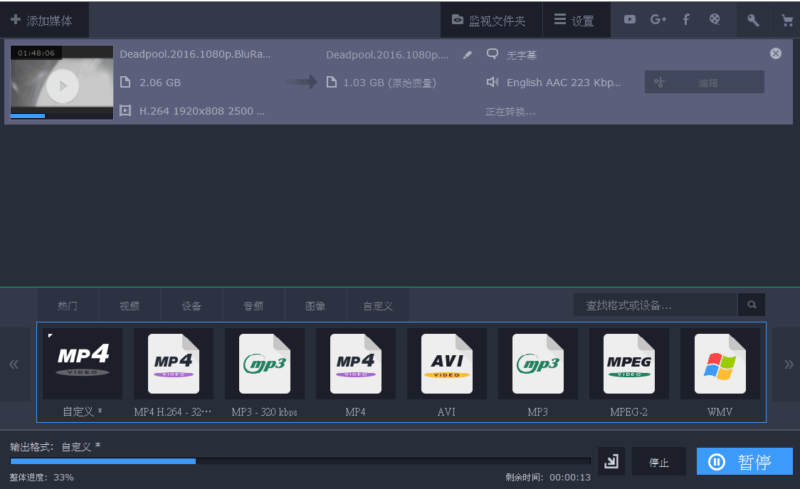Switch to the Devices (设备) tab

(191, 306)
